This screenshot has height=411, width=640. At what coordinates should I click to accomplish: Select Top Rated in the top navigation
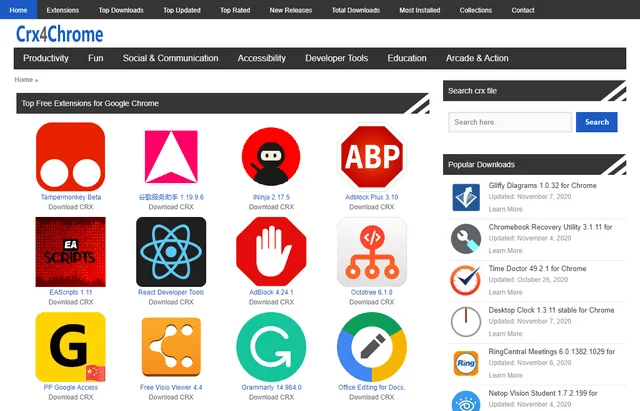point(235,10)
